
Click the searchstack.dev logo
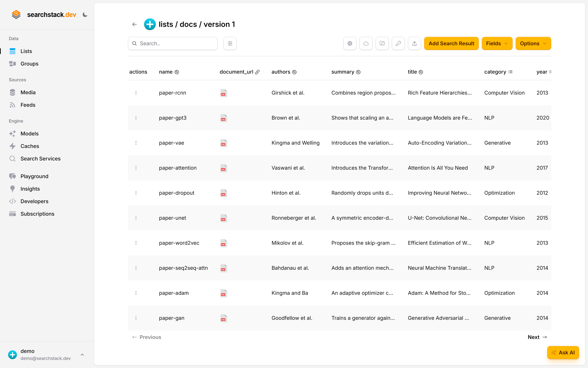pos(44,15)
